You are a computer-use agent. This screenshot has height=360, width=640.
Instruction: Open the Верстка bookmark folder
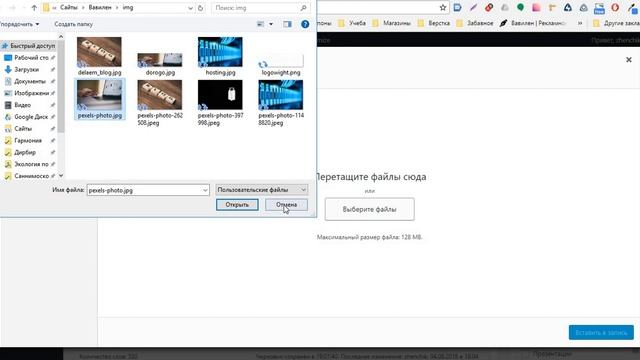(x=434, y=23)
